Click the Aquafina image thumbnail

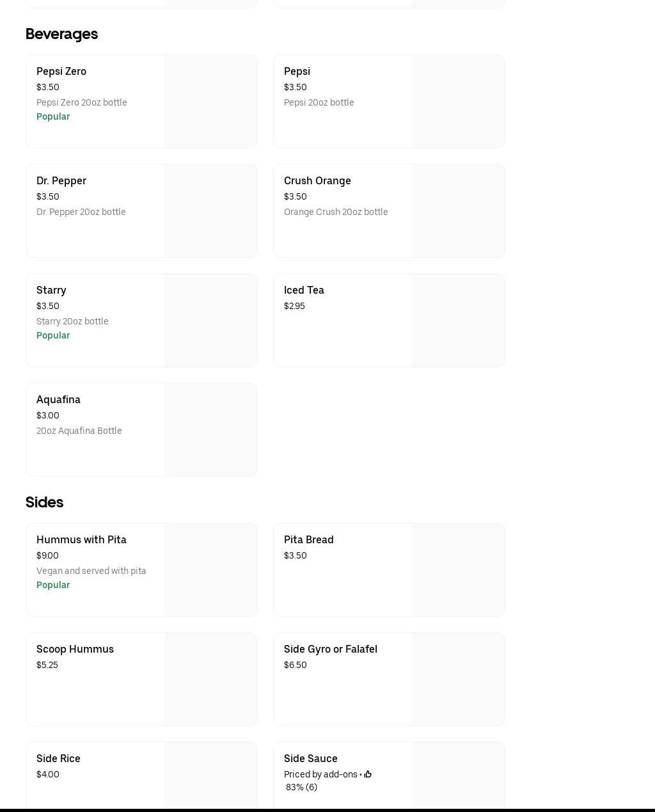point(210,429)
